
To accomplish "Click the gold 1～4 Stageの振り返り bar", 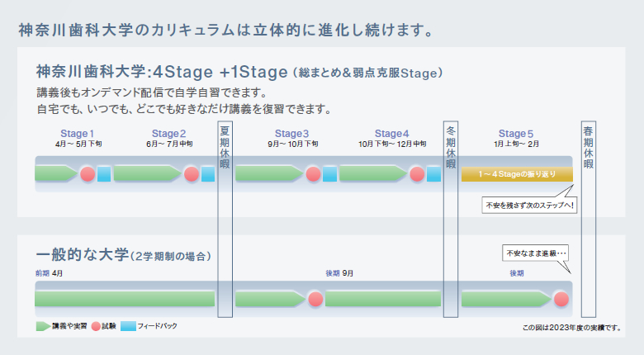I will point(517,174).
